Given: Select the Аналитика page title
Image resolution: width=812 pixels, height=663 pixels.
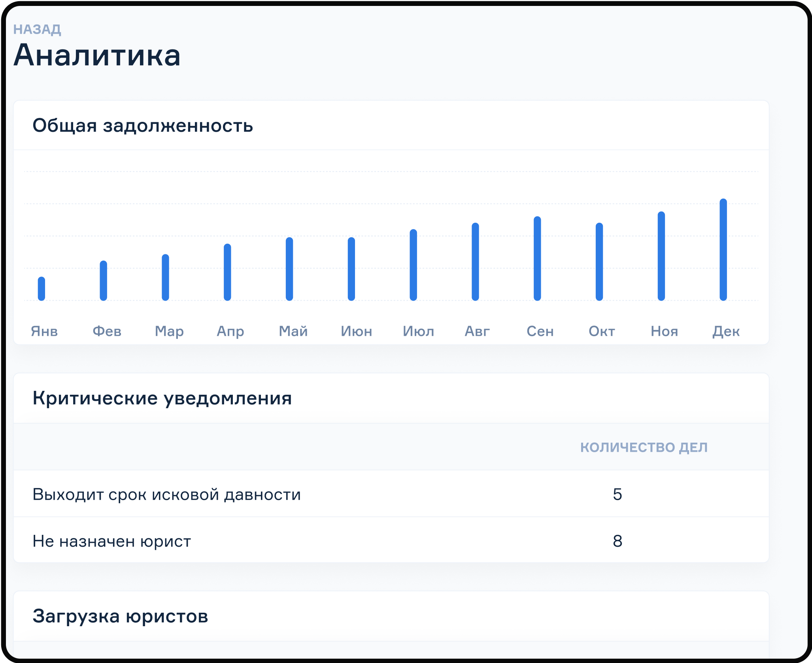Looking at the screenshot, I should [97, 55].
